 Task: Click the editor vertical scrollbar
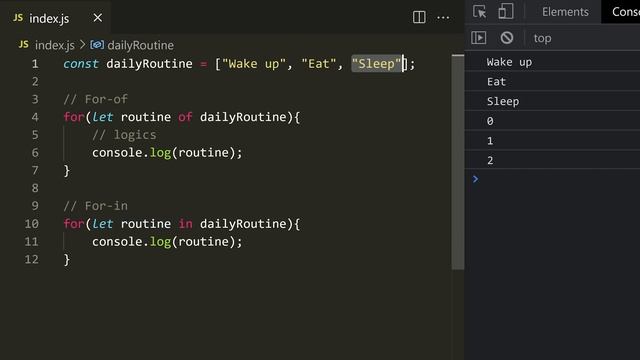(x=458, y=162)
